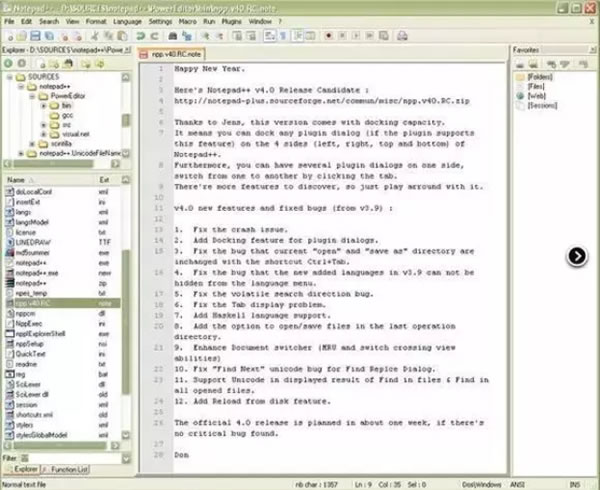This screenshot has height=490, width=600.
Task: Save the current recorded macro
Action: point(383,36)
